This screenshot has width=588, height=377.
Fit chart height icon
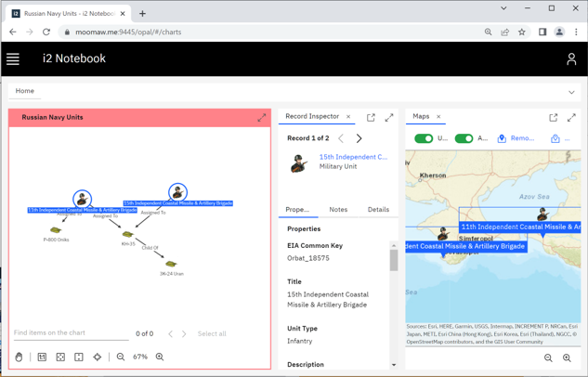click(x=79, y=357)
